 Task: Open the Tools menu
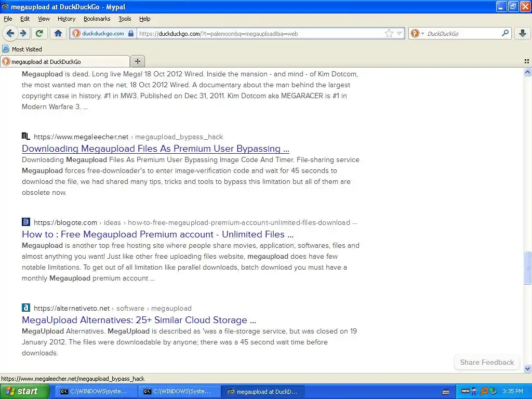pyautogui.click(x=125, y=19)
